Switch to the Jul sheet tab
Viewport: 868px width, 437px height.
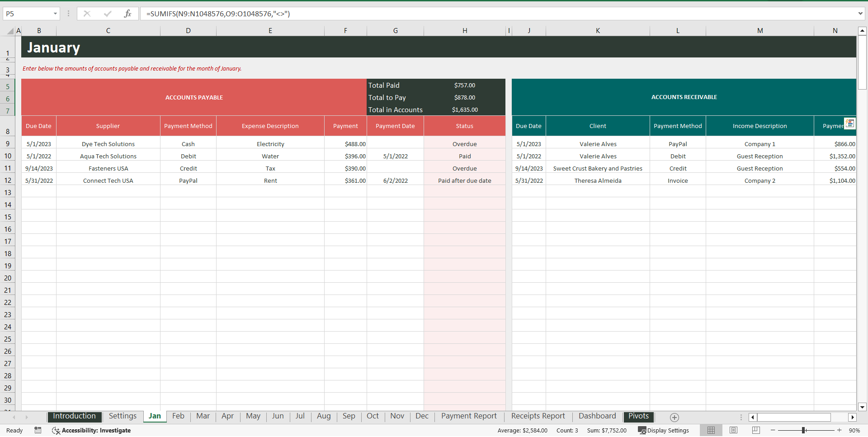(x=300, y=416)
